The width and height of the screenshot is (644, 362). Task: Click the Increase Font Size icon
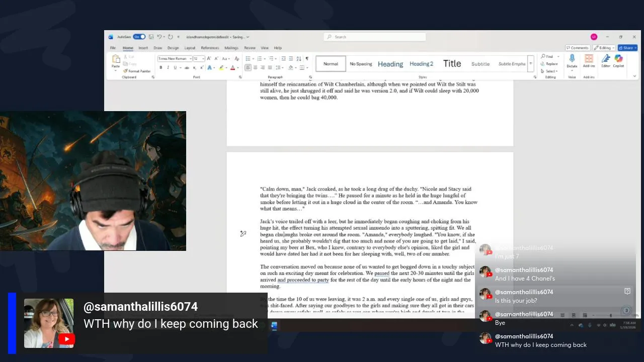pyautogui.click(x=209, y=58)
